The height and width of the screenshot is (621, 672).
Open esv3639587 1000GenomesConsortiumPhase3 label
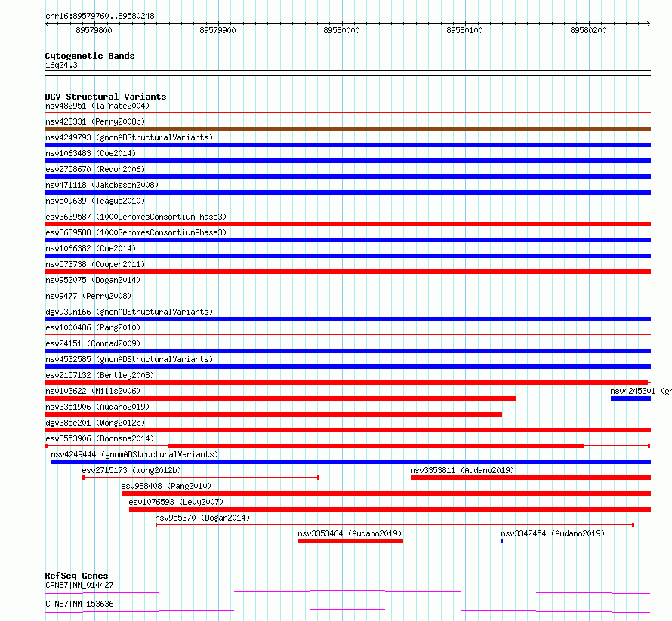pos(136,217)
